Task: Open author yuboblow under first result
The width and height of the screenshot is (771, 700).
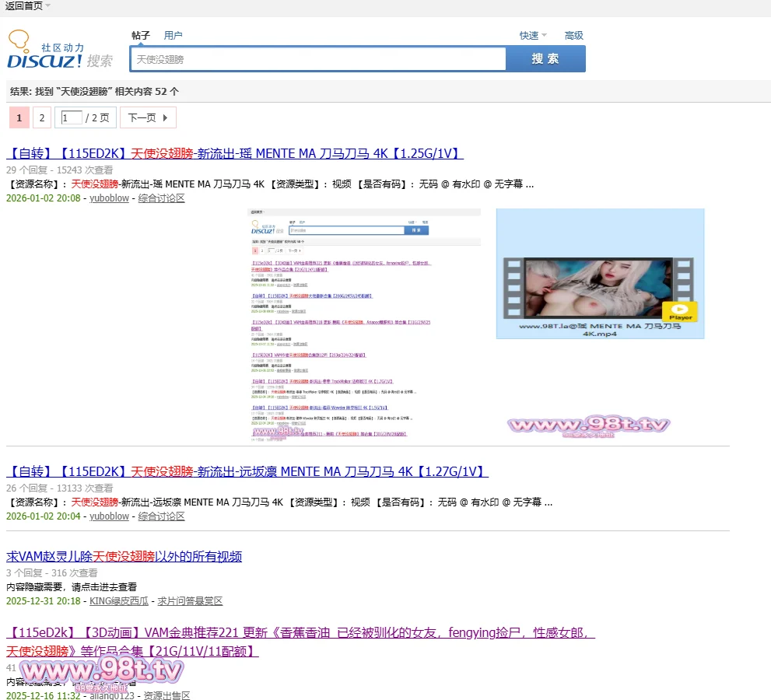Action: click(109, 198)
